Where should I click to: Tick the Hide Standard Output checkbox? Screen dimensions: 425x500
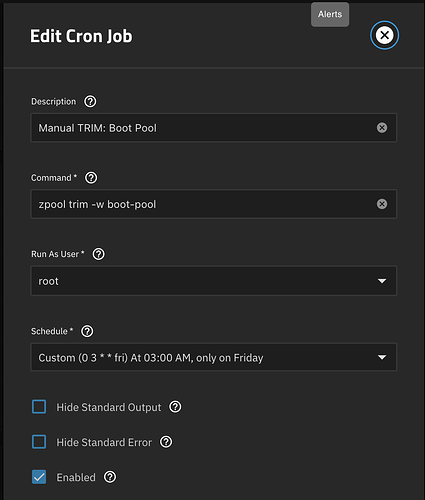click(39, 407)
